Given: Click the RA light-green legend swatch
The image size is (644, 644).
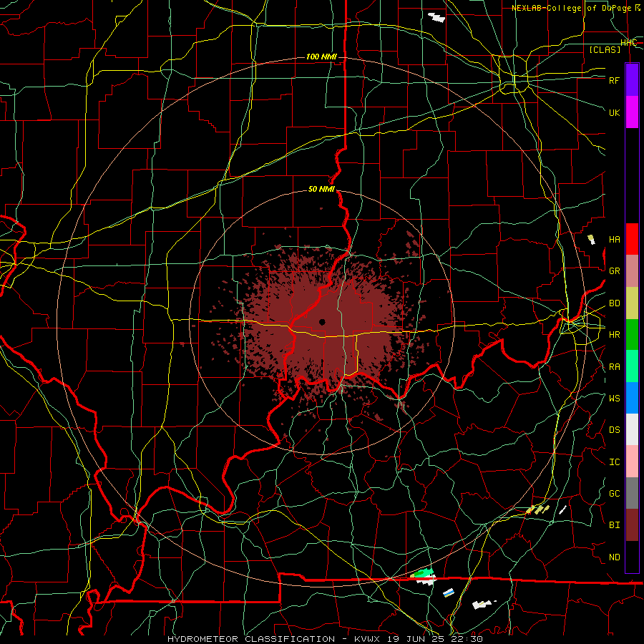Looking at the screenshot, I should pyautogui.click(x=632, y=366).
